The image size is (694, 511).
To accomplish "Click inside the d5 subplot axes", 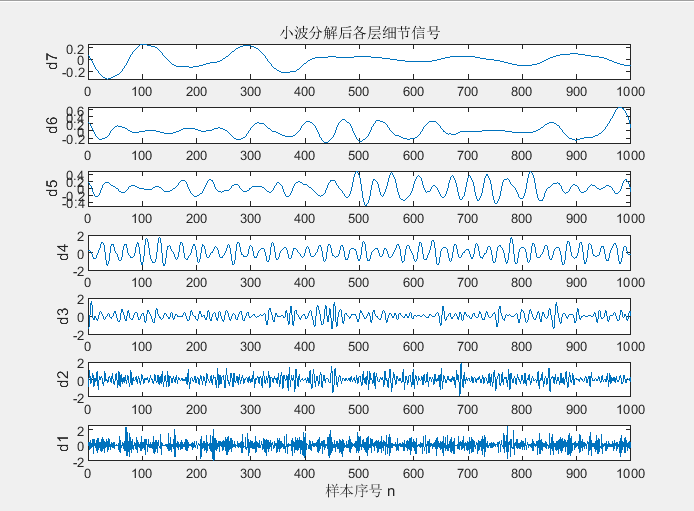I will tap(359, 189).
